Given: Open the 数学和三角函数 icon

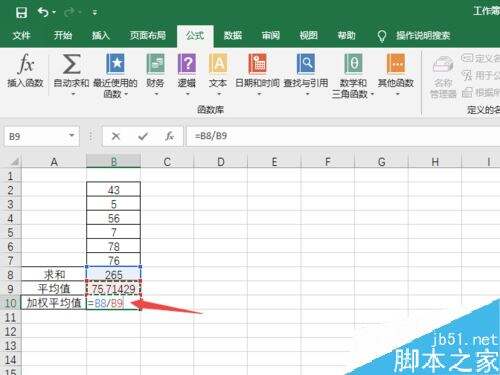Looking at the screenshot, I should pos(353,64).
